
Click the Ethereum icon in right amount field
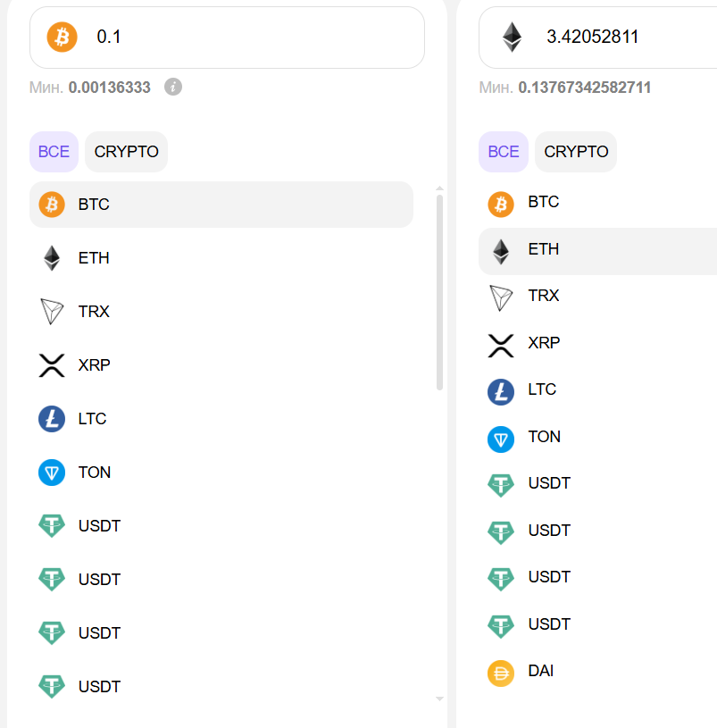tap(513, 38)
